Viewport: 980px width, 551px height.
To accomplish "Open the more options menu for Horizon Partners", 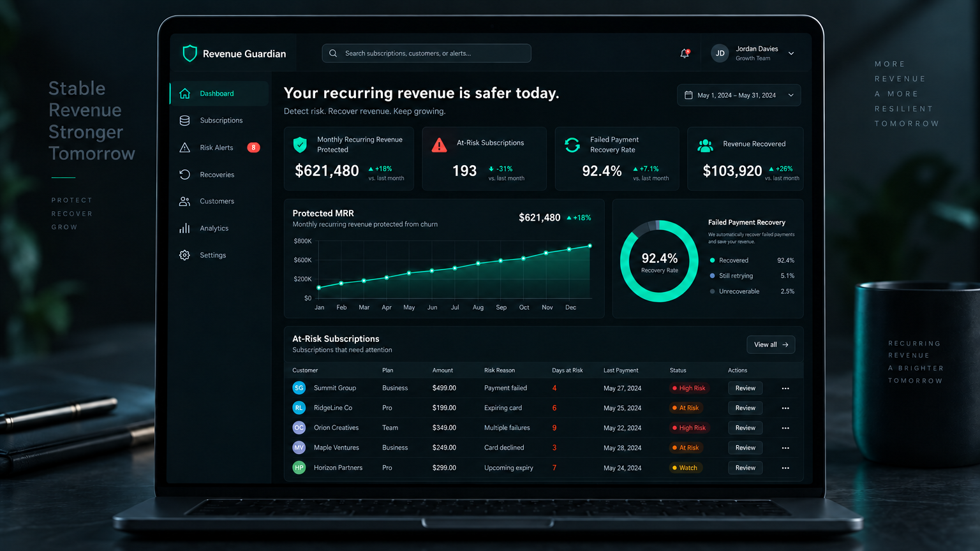I will [785, 468].
